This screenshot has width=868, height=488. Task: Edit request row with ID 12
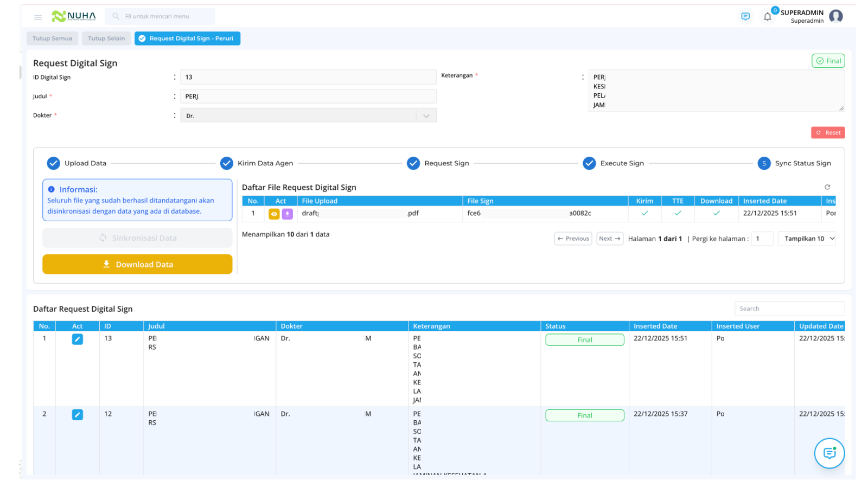(x=78, y=415)
